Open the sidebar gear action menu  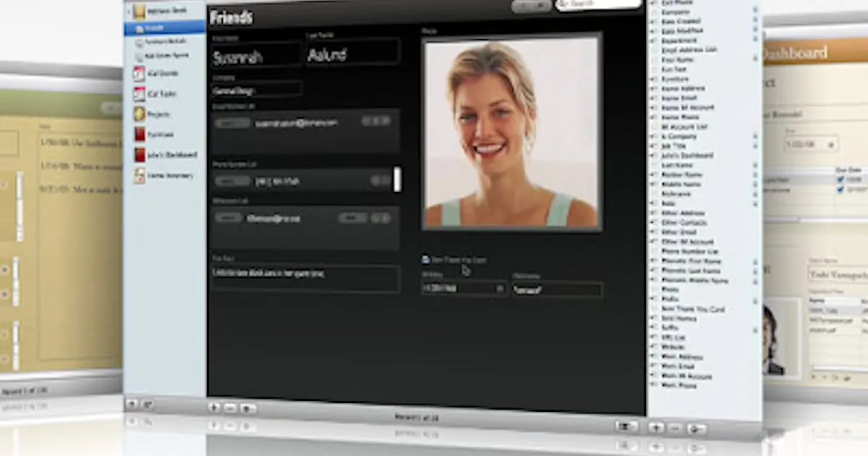(147, 404)
